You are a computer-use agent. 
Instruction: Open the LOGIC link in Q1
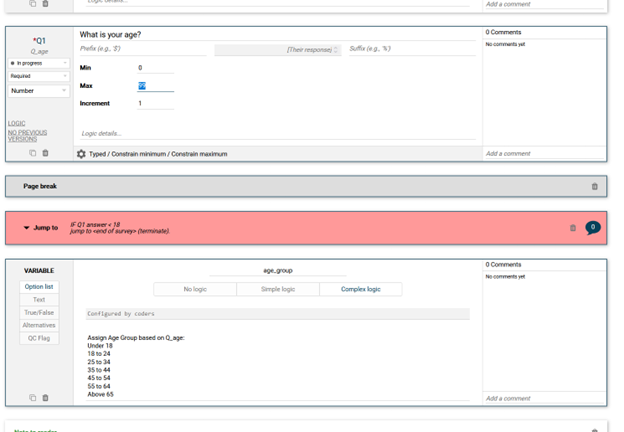17,123
